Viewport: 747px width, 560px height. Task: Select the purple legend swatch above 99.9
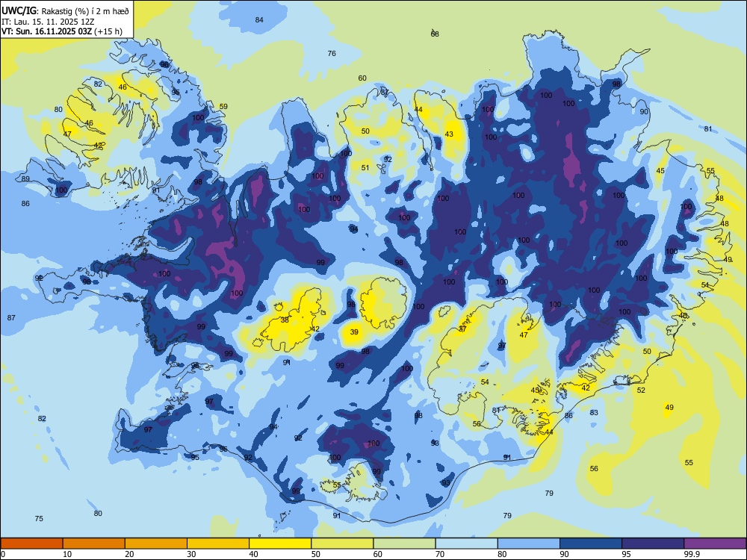715,544
